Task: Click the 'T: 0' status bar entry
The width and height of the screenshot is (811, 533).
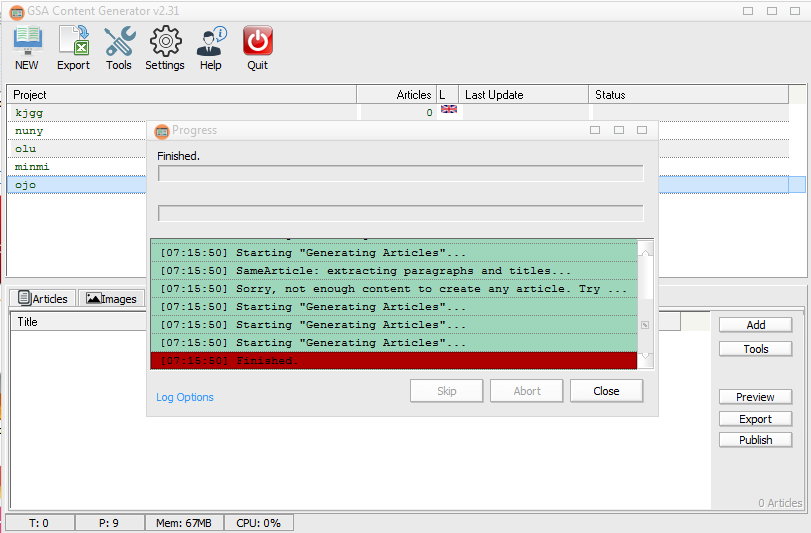Action: 39,523
